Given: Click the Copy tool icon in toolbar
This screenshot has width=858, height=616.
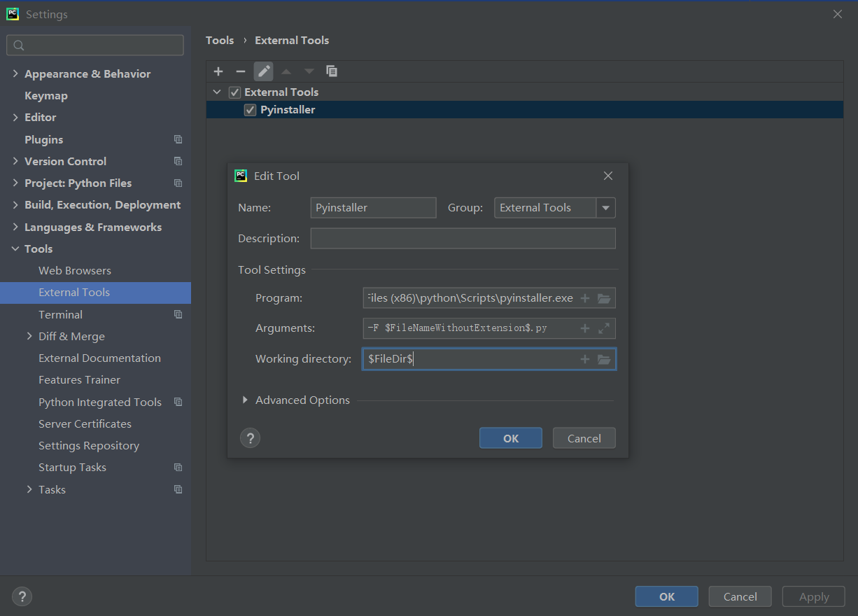Looking at the screenshot, I should [332, 71].
